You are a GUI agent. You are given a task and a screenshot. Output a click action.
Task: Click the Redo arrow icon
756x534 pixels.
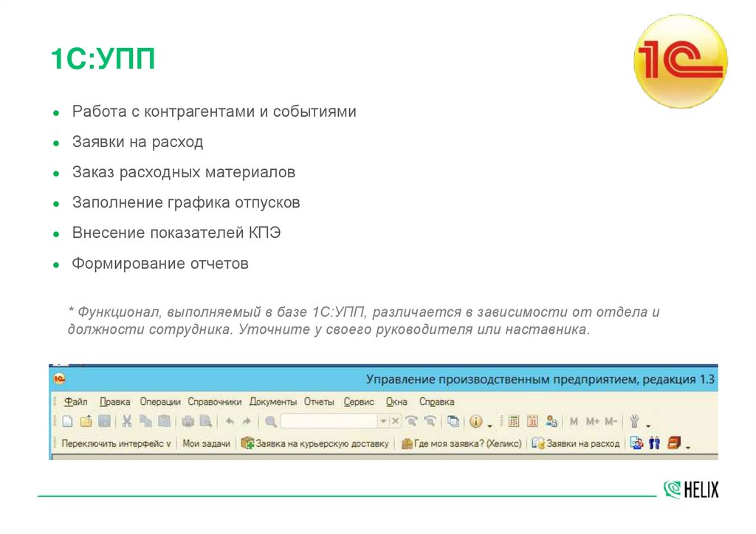click(247, 422)
